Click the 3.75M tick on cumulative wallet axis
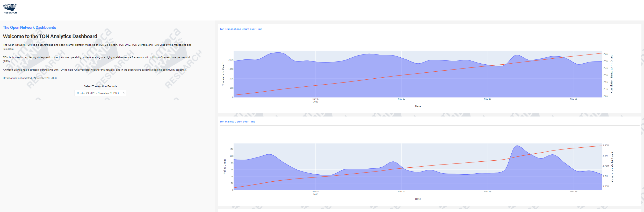Image resolution: width=644 pixels, height=212 pixels. point(606,166)
